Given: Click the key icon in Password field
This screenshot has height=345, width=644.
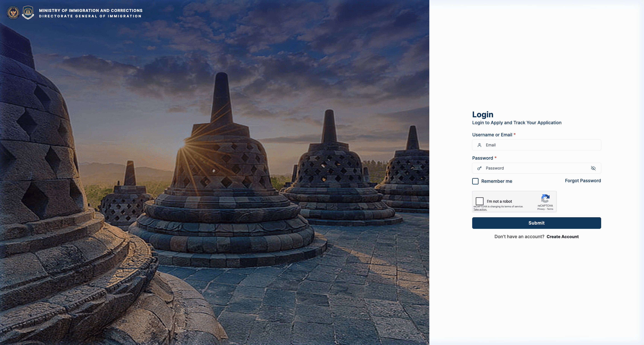Looking at the screenshot, I should point(479,168).
